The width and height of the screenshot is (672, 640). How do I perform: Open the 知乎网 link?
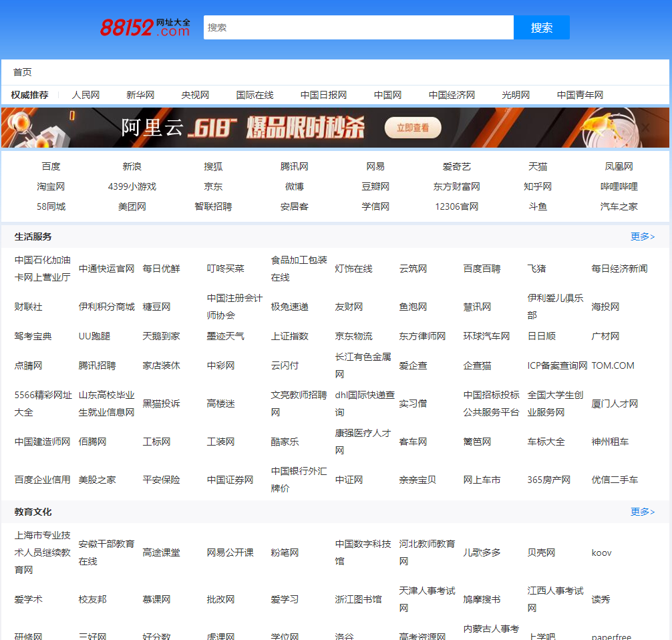pos(538,186)
